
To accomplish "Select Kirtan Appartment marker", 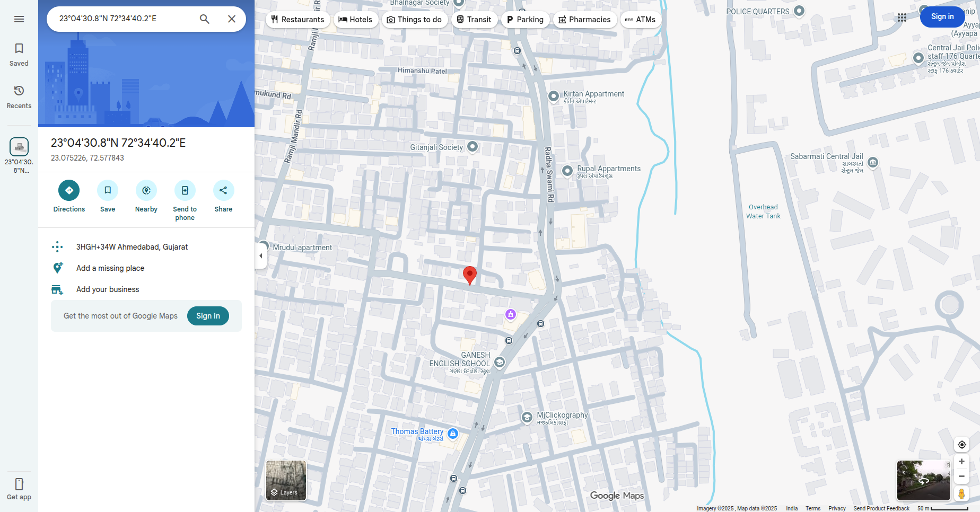I will pos(554,96).
